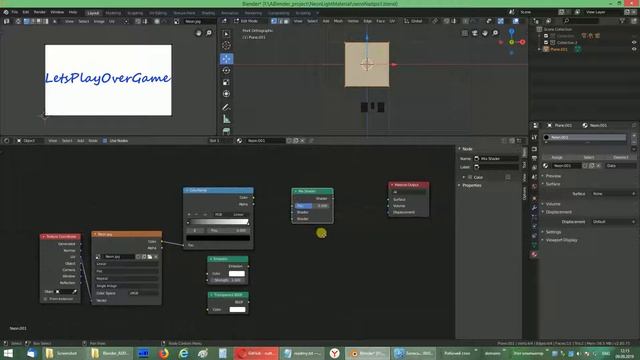Expand the Preview panel in material properties
640x360 pixels.
[553, 176]
